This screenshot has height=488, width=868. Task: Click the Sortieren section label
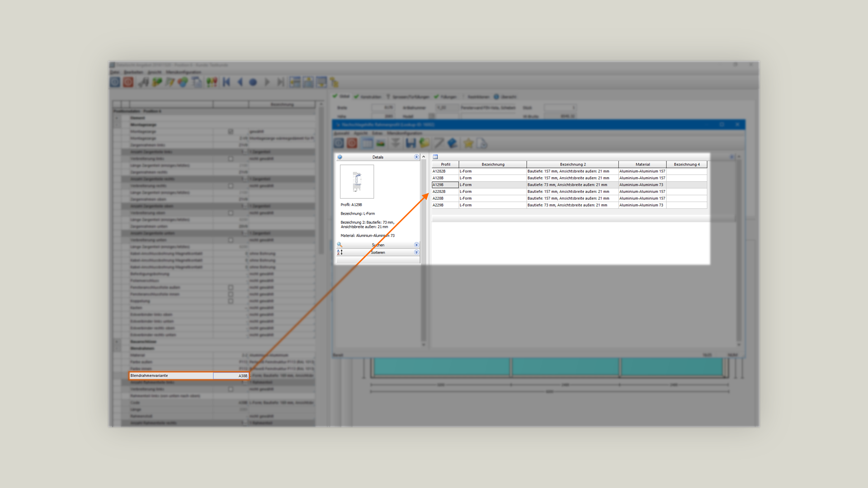[x=378, y=252]
